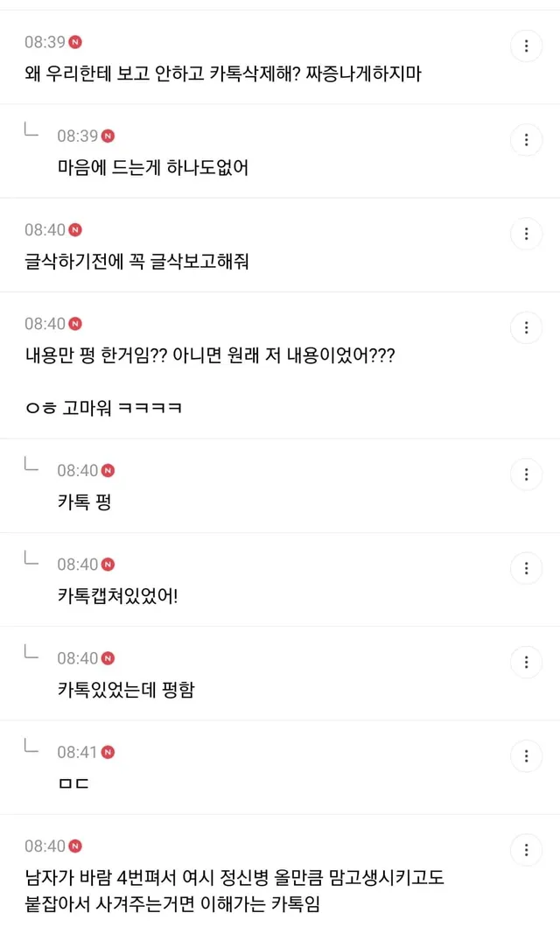
Task: Open options menu for '내용만 펑 한거임' comment
Action: pyautogui.click(x=526, y=327)
